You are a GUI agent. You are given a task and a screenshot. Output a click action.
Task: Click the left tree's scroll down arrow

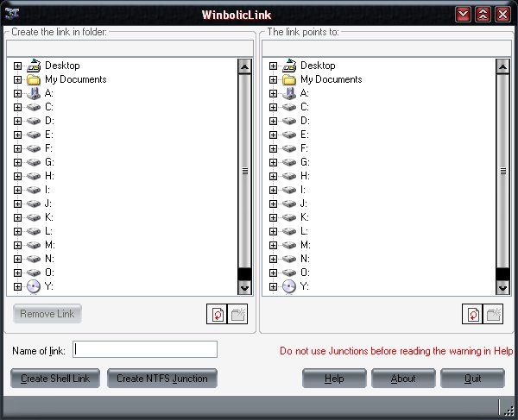(244, 288)
